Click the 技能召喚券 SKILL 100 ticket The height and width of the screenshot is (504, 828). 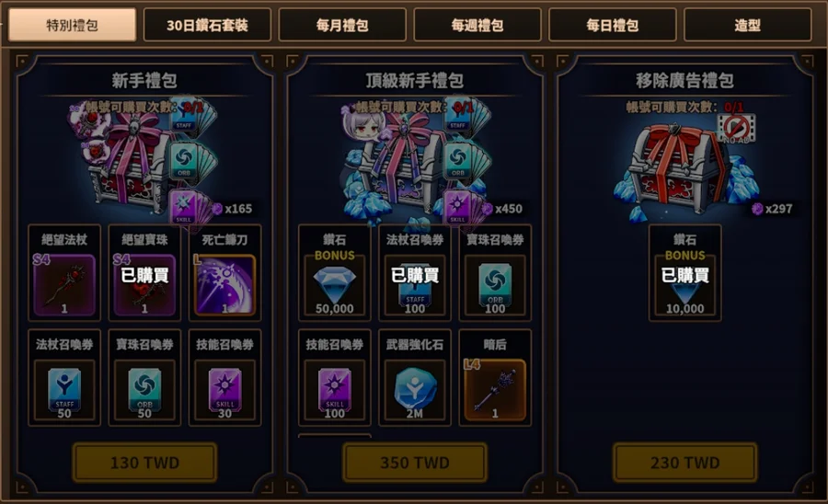(x=335, y=391)
